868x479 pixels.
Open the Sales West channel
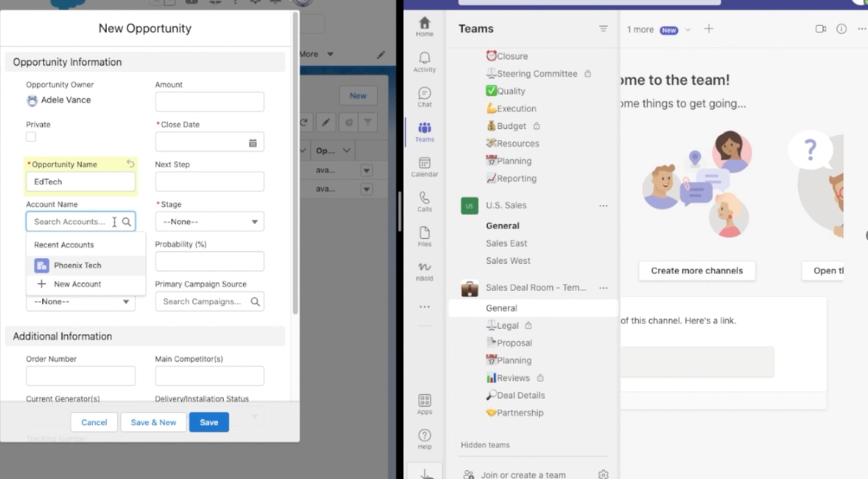(x=508, y=261)
